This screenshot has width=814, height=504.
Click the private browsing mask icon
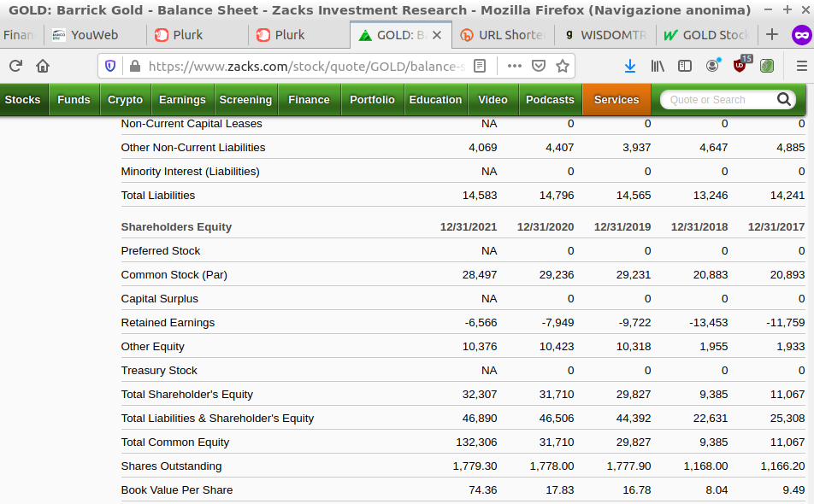pyautogui.click(x=801, y=35)
